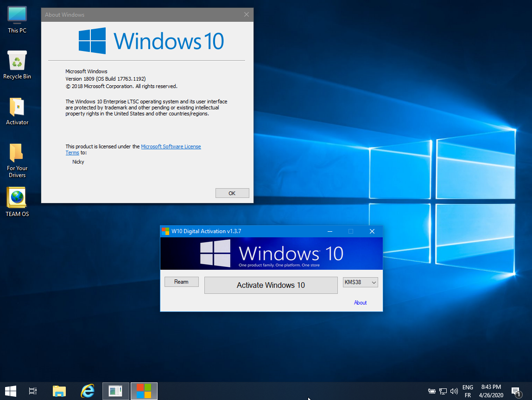Open the Recycle Bin desktop icon
Viewport: 532px width, 400px height.
pyautogui.click(x=17, y=65)
